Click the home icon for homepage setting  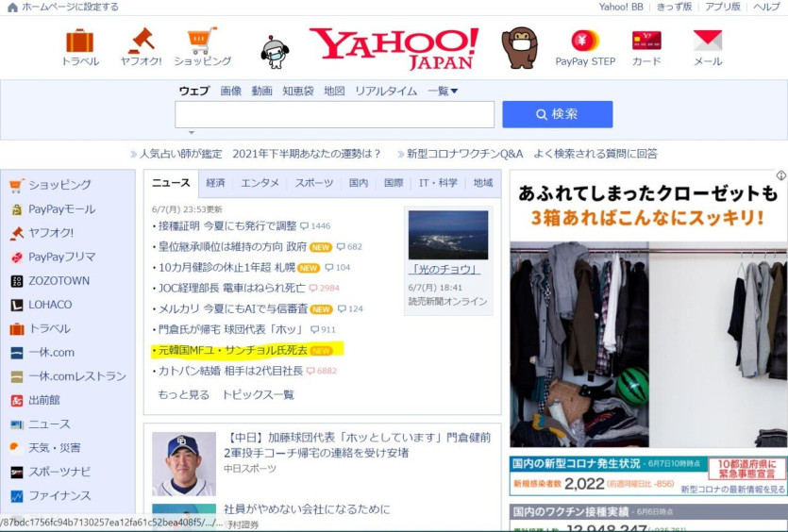[12, 7]
